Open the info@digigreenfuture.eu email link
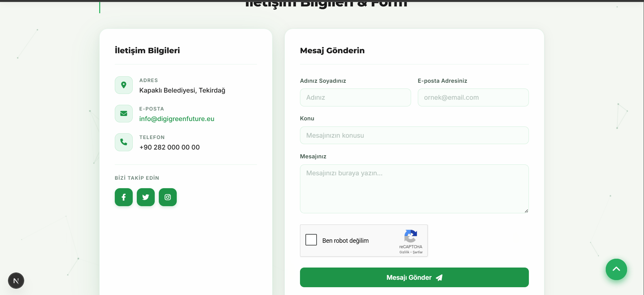644x295 pixels. tap(177, 119)
